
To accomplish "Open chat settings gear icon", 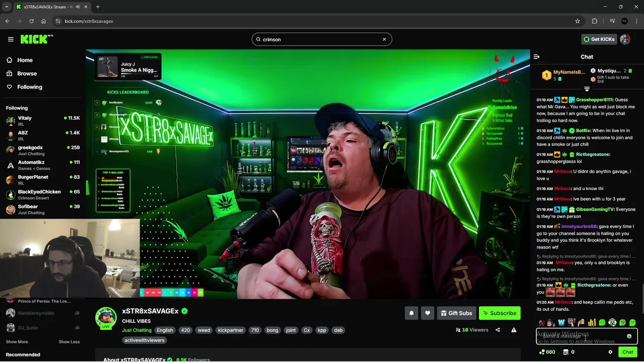I will 610,352.
